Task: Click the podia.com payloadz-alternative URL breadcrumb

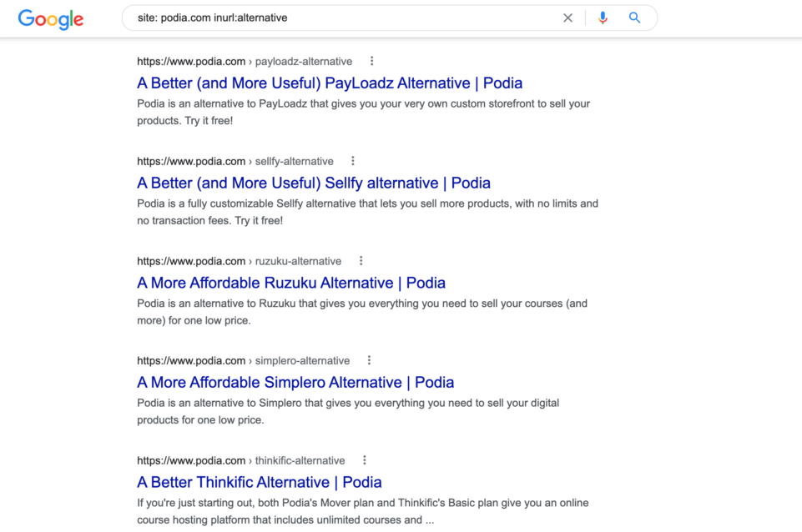Action: click(245, 62)
